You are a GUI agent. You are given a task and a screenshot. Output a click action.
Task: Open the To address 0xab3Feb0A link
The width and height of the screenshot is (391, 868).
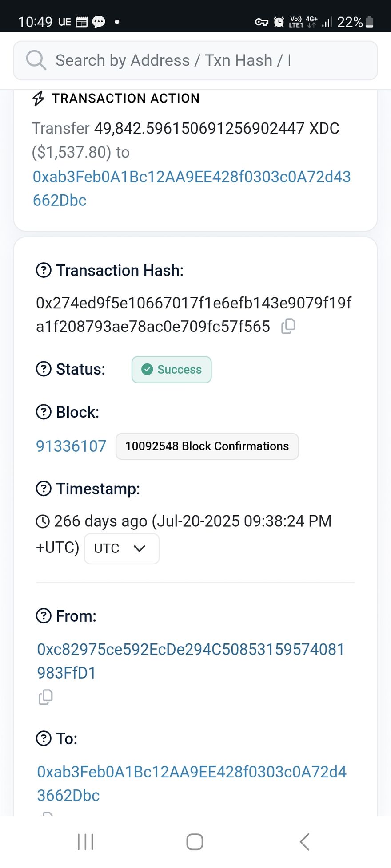click(192, 772)
